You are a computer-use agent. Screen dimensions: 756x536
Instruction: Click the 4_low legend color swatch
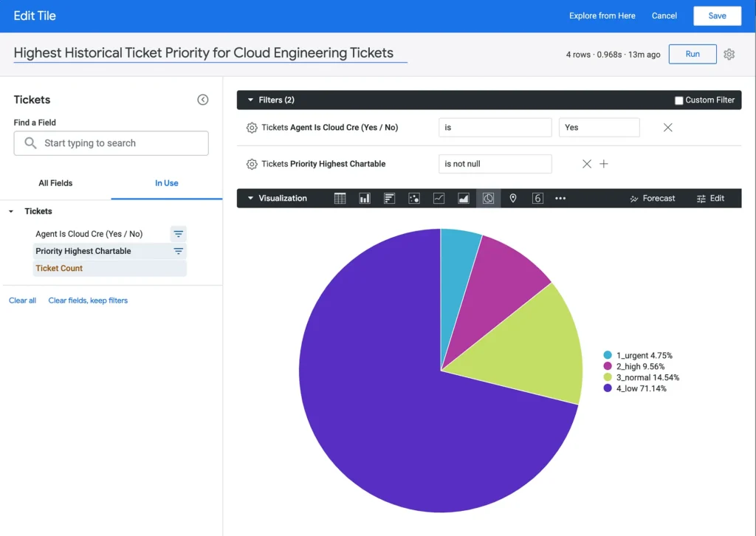(x=608, y=388)
